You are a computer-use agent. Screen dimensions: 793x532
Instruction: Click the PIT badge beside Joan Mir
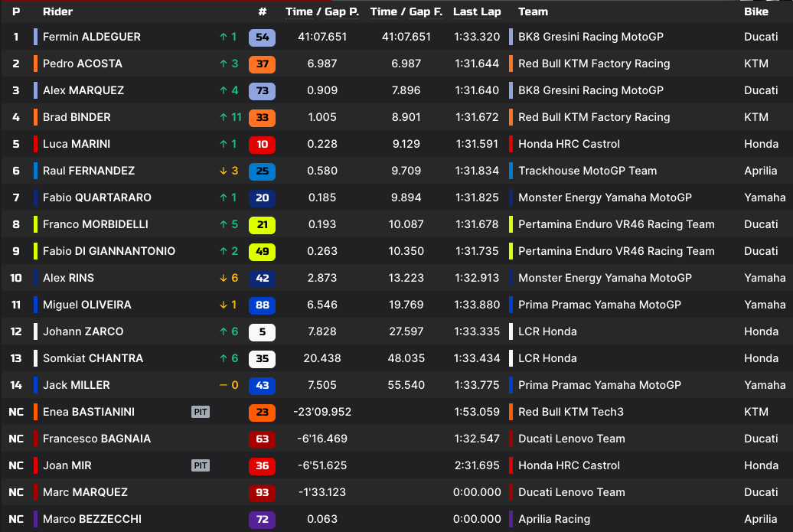pos(200,465)
